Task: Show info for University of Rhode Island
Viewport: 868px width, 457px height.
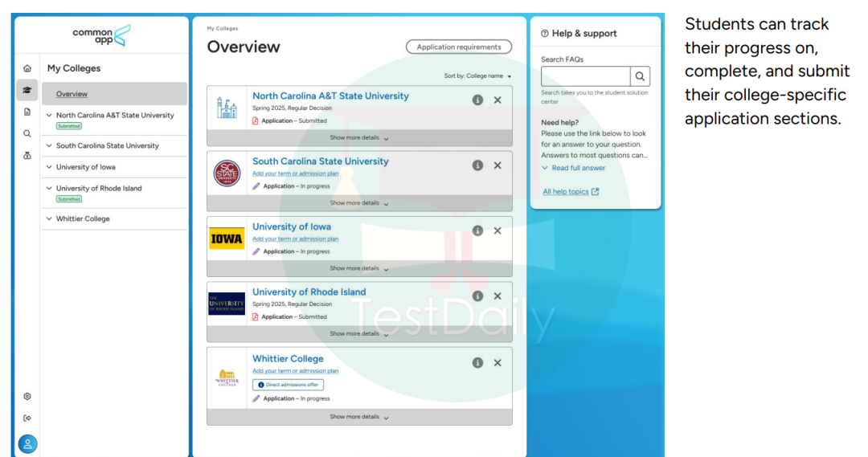Action: pos(477,296)
